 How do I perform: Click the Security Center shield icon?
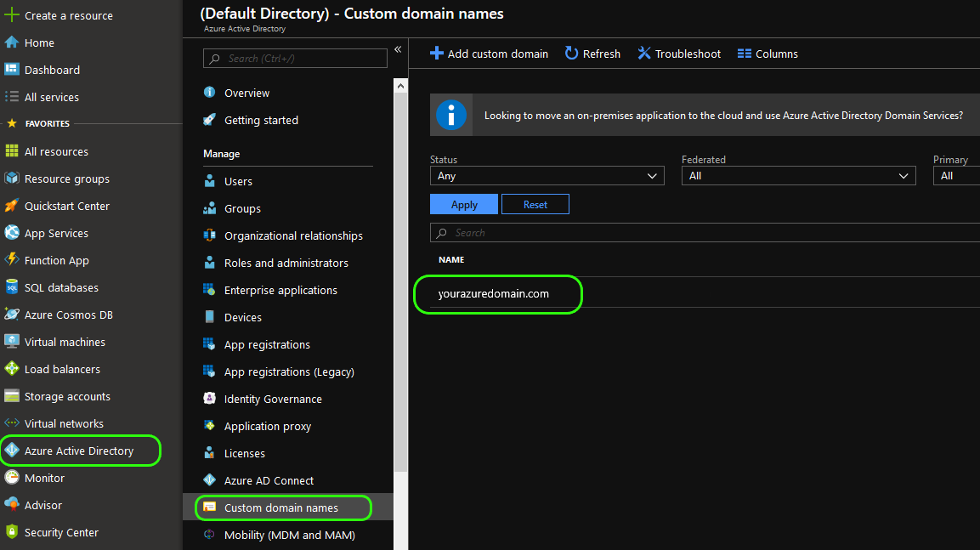(11, 532)
